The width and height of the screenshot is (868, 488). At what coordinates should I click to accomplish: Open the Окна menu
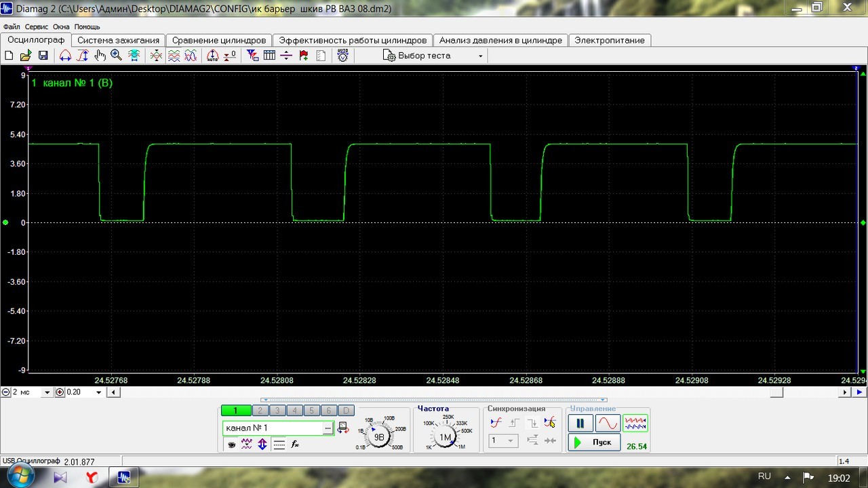(61, 26)
